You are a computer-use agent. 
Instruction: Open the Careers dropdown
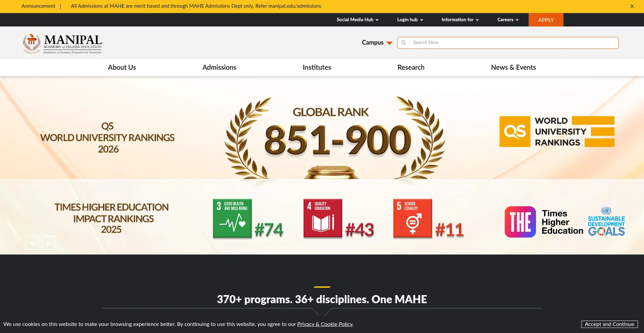click(508, 20)
